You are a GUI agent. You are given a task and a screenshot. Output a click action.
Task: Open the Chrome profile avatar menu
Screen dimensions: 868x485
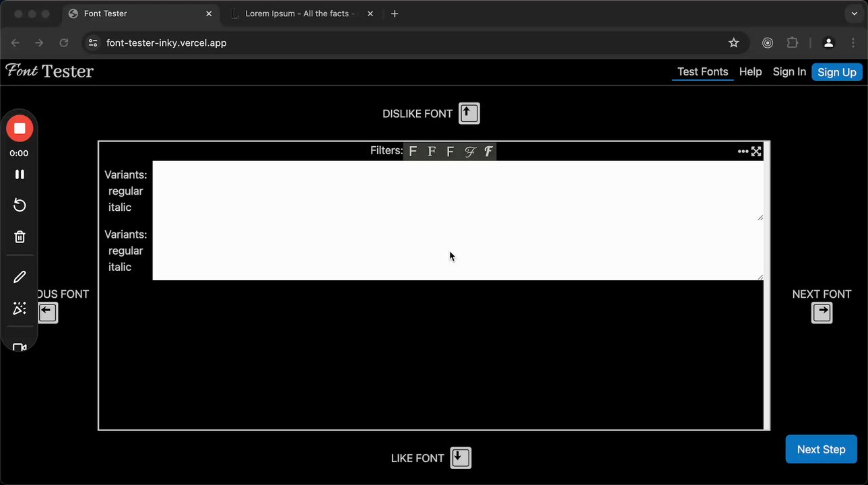829,42
